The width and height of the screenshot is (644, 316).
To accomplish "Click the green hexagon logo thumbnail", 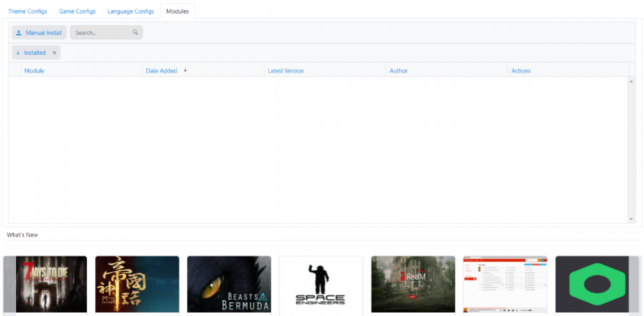I will pos(596,284).
